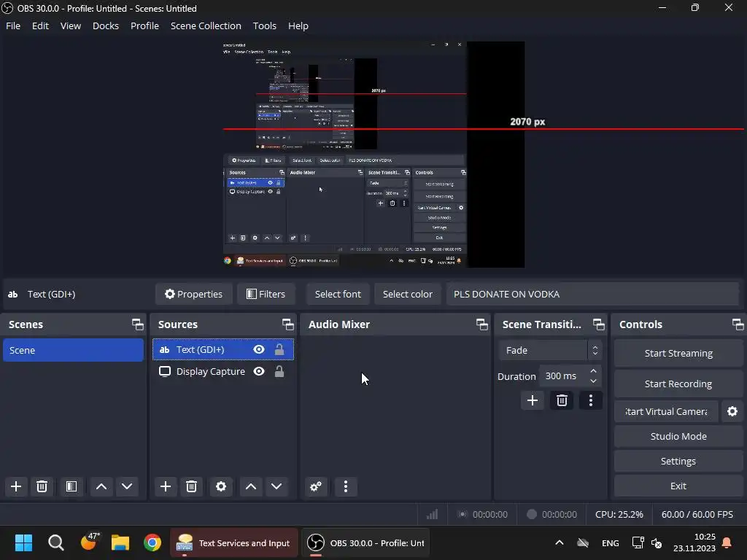Show hidden system tray icons
The image size is (747, 560).
point(560,542)
